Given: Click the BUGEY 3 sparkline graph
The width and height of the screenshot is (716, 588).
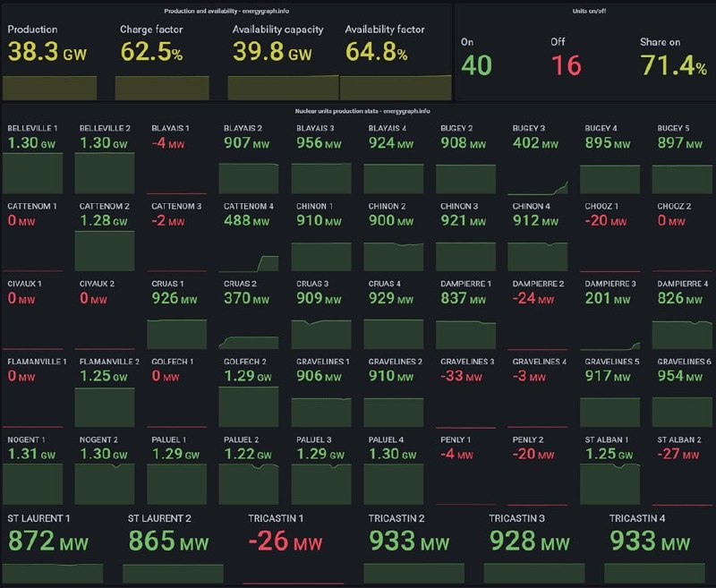Looking at the screenshot, I should click(x=538, y=182).
